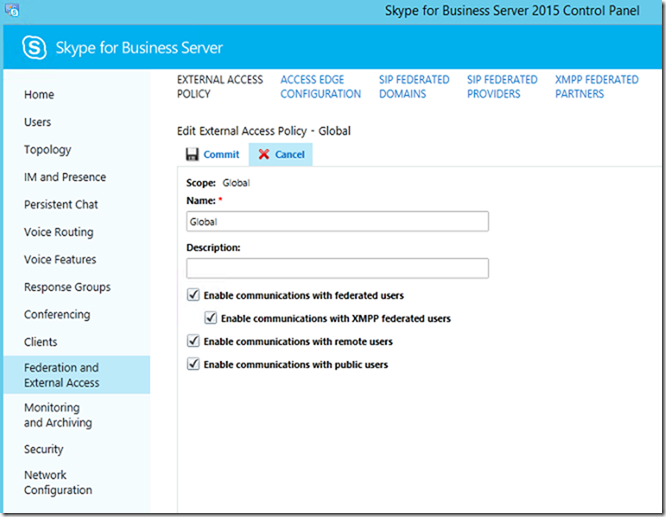Navigate to Voice Routing
This screenshot has height=517, width=666.
coord(59,232)
